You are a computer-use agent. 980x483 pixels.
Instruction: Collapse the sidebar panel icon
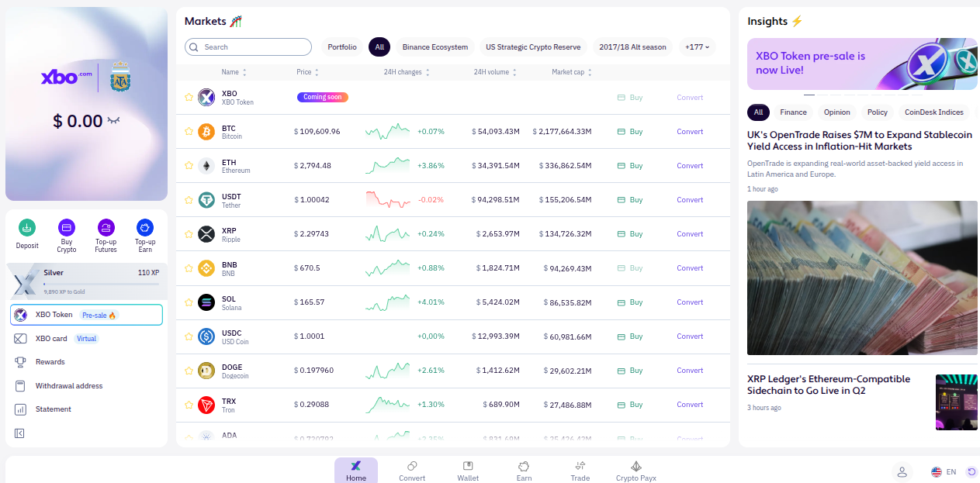pyautogui.click(x=20, y=433)
